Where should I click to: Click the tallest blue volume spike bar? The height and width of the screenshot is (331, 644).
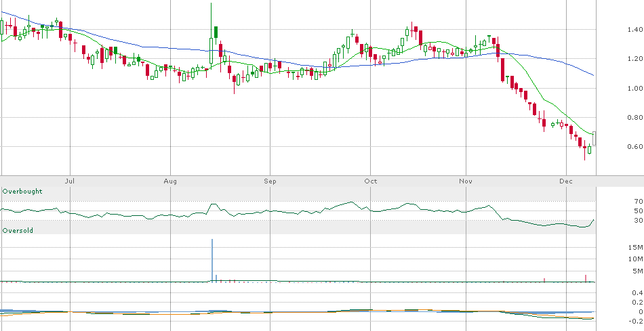[x=212, y=260]
